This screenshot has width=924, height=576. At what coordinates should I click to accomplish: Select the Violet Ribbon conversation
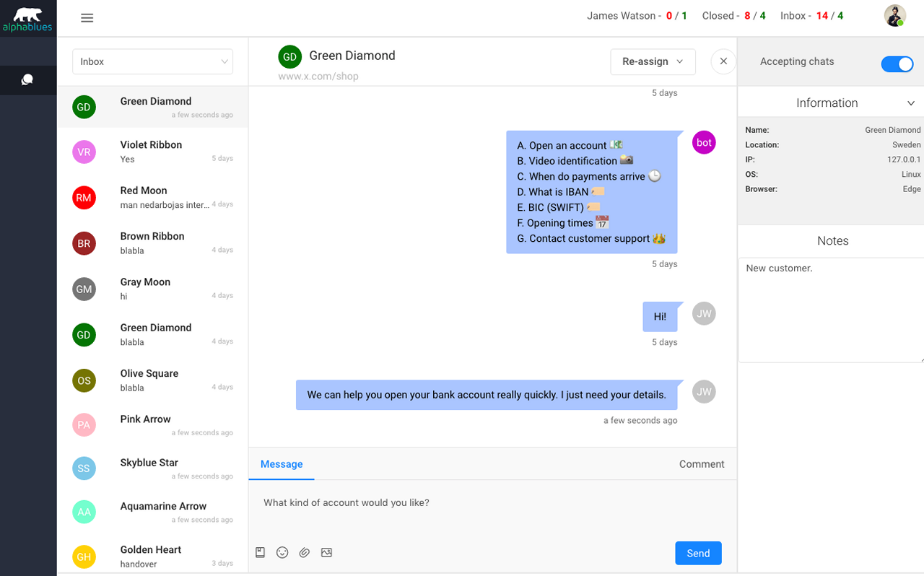click(154, 150)
